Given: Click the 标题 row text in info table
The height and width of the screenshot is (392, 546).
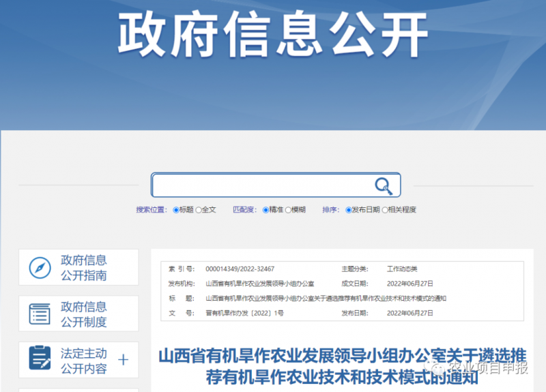Looking at the screenshot, I should (326, 299).
